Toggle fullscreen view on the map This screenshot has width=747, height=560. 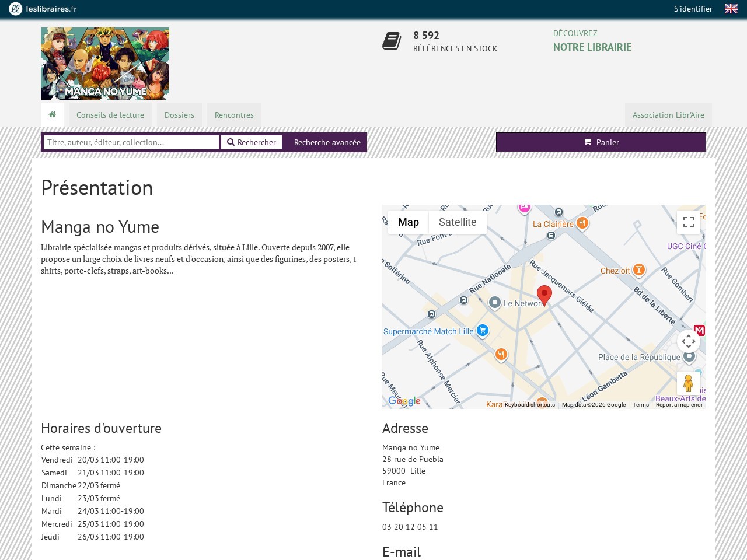tap(688, 222)
